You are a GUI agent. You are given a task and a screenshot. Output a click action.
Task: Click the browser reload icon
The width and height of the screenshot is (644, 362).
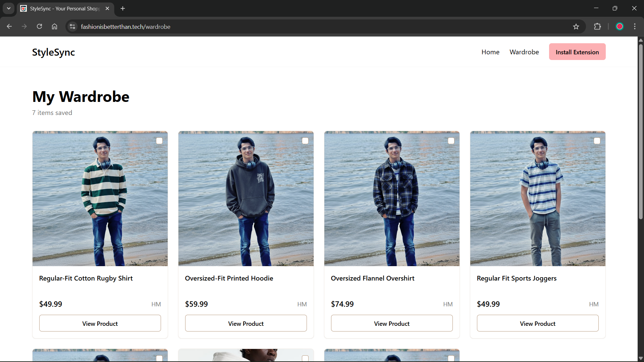point(39,26)
